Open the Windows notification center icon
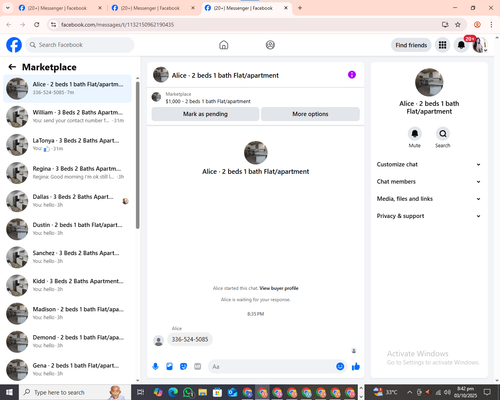Image resolution: width=500 pixels, height=400 pixels. (x=487, y=392)
